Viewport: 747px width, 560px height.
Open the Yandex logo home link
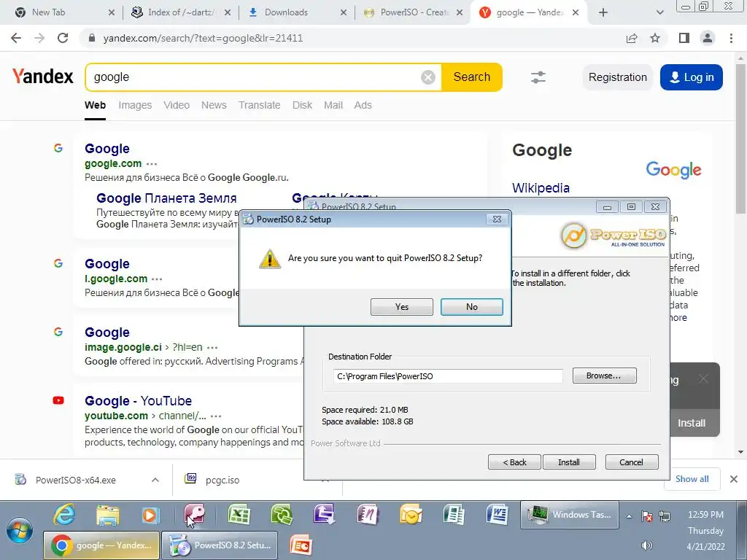pyautogui.click(x=43, y=76)
